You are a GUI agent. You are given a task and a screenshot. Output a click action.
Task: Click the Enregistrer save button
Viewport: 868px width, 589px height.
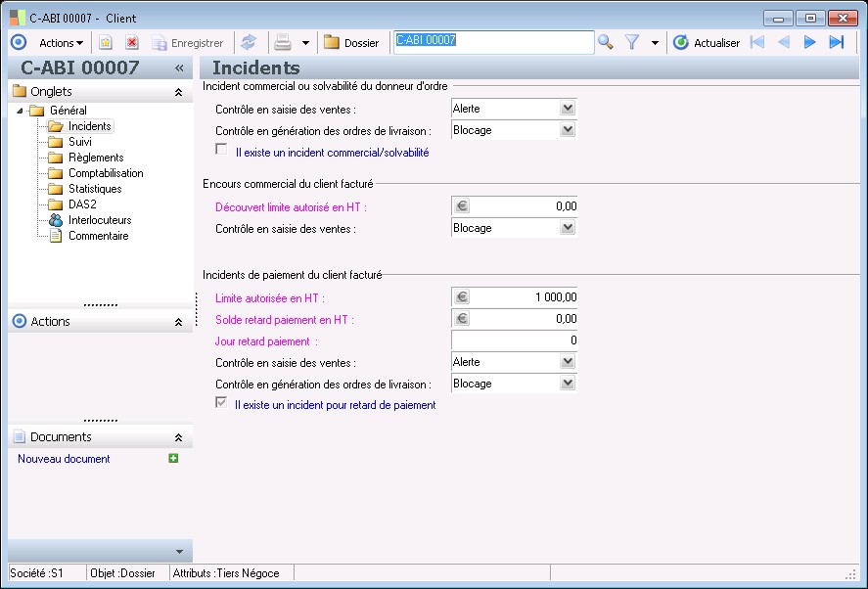188,43
